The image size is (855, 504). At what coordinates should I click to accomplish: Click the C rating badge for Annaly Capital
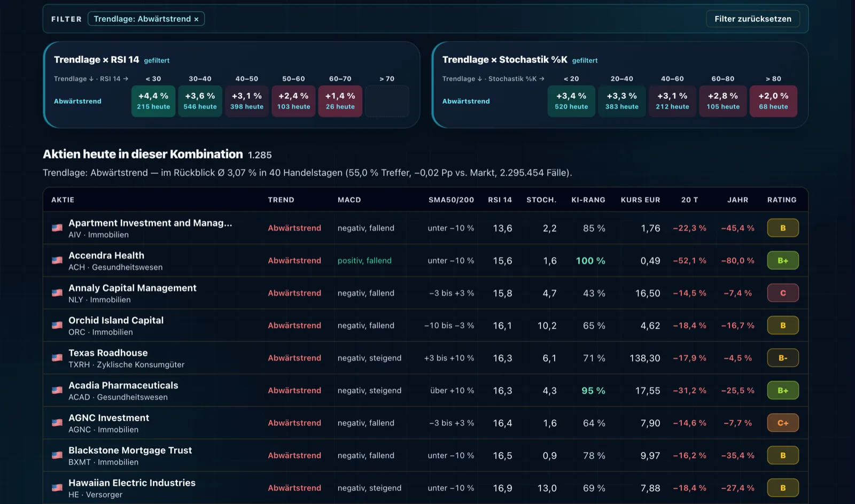point(783,293)
